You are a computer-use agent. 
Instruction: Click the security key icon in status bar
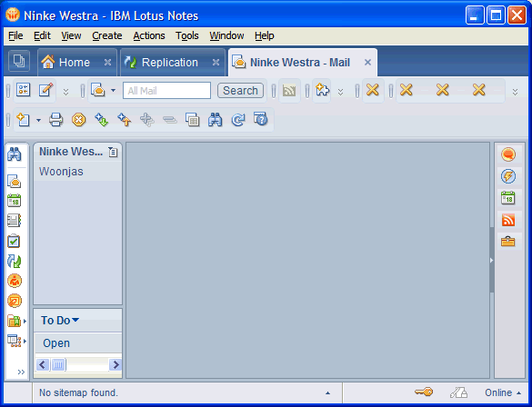(x=424, y=392)
